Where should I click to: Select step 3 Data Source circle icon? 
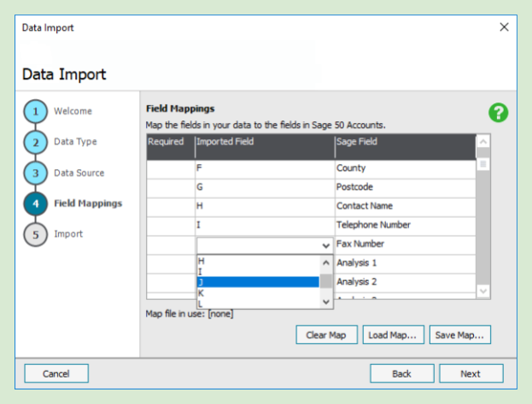[x=35, y=173]
